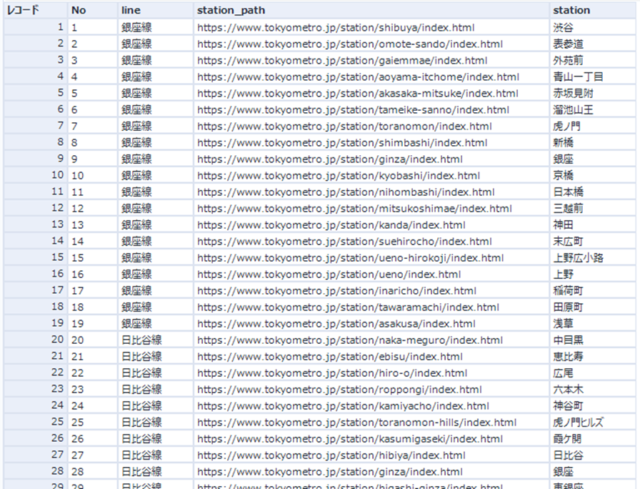This screenshot has width=640, height=489.
Task: Select the roppongi station URL cell
Action: (371, 389)
